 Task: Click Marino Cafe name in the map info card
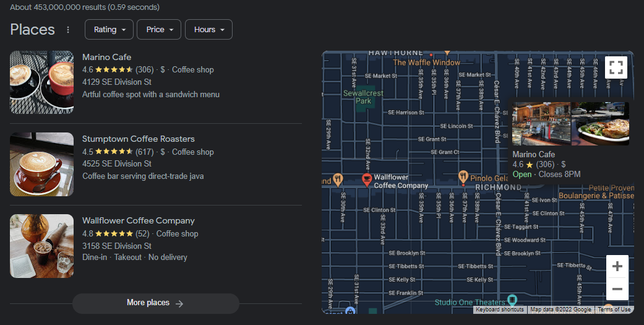tap(533, 155)
